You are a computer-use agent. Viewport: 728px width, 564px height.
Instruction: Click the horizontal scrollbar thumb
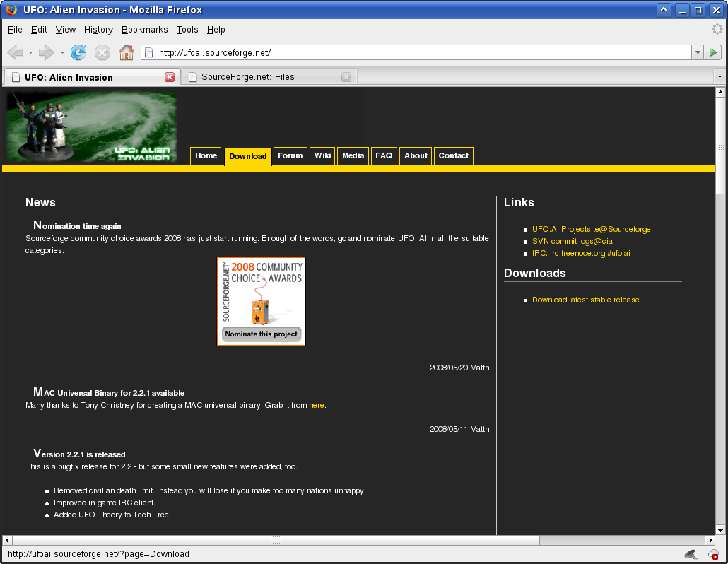pyautogui.click(x=276, y=541)
